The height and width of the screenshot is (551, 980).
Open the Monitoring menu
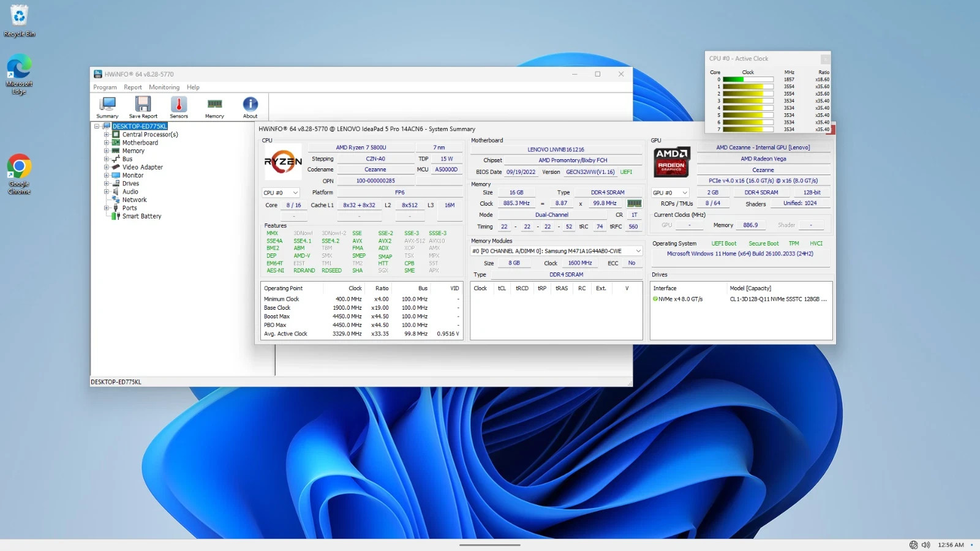164,88
